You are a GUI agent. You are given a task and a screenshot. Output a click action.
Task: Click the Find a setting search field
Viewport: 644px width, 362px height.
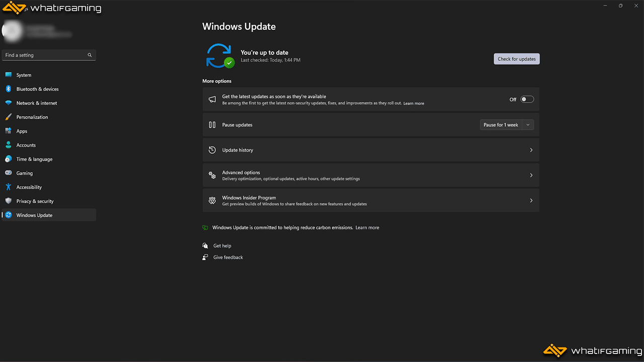click(49, 55)
